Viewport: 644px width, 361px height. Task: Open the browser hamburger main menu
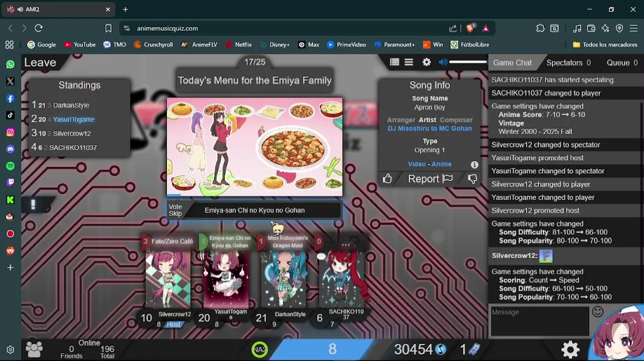[633, 28]
